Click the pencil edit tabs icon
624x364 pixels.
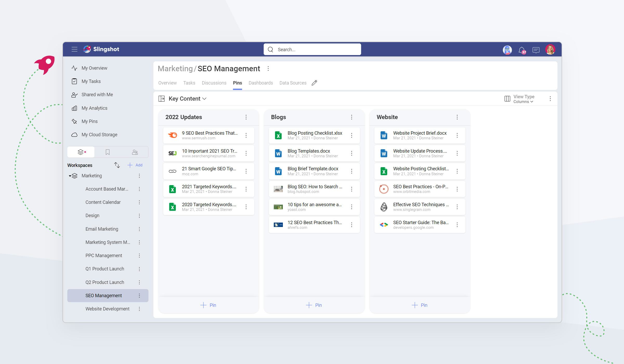(x=314, y=83)
